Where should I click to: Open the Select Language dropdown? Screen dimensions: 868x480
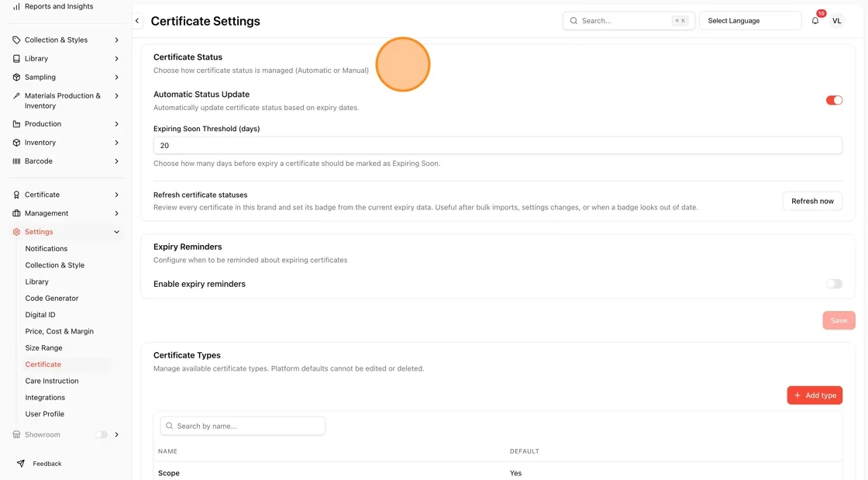click(x=750, y=20)
